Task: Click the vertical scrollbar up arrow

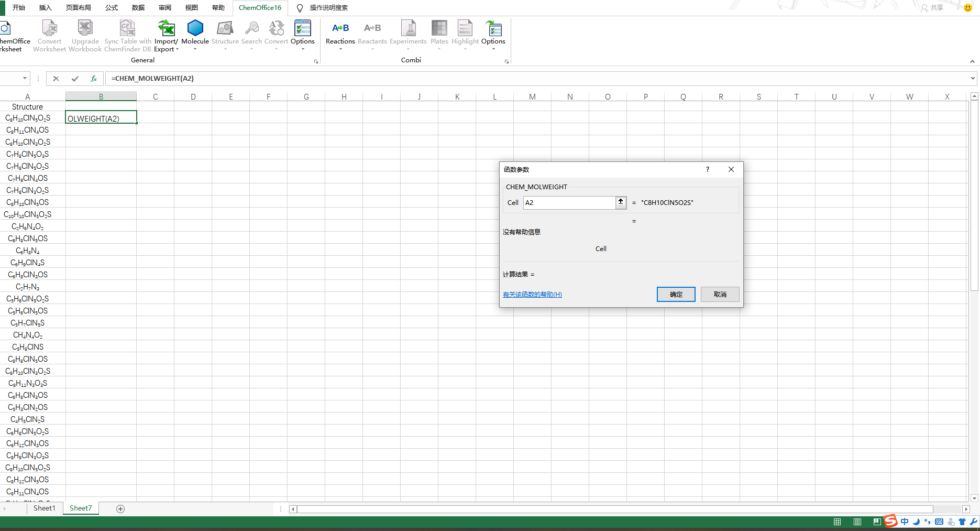Action: pyautogui.click(x=974, y=96)
